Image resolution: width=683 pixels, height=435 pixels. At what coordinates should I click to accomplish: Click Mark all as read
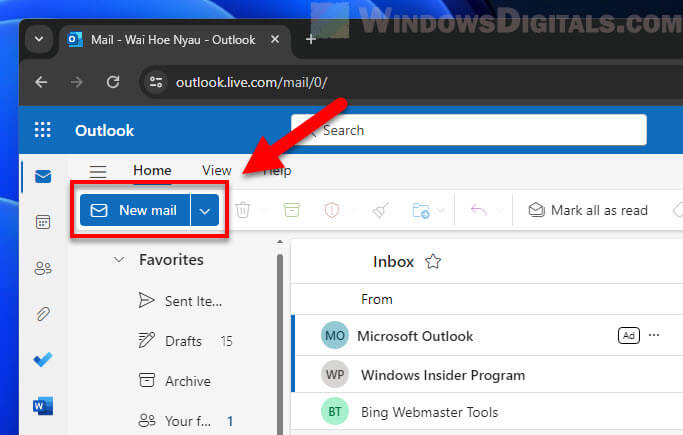588,210
